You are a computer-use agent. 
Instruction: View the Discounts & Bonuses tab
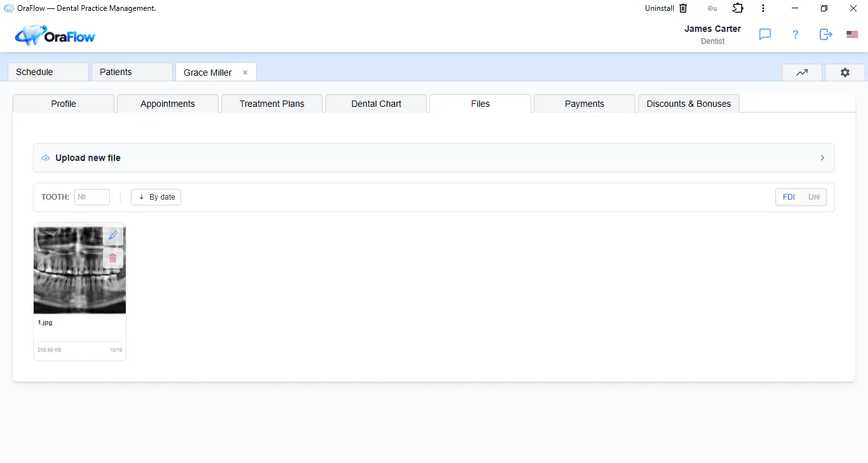click(689, 104)
